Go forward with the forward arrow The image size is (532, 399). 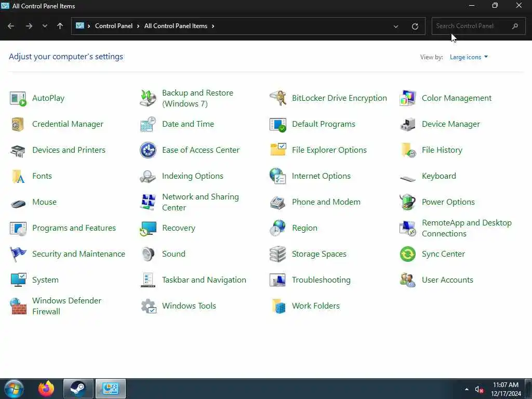(x=29, y=26)
